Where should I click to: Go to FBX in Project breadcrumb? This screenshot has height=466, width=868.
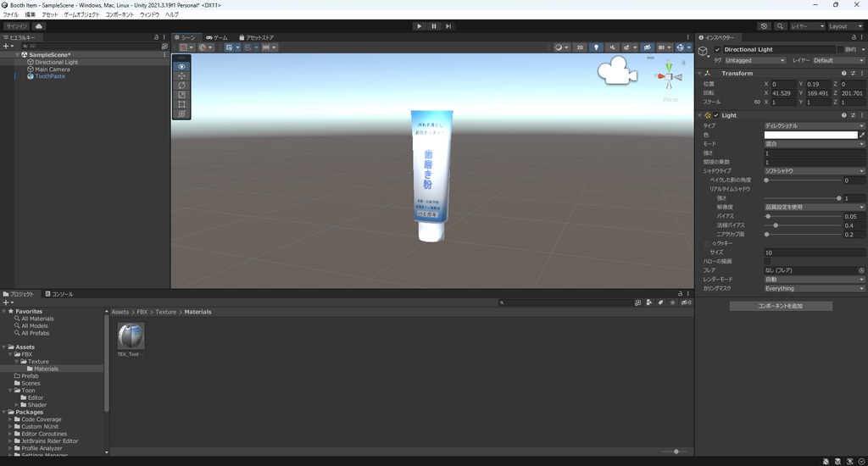[x=142, y=312]
